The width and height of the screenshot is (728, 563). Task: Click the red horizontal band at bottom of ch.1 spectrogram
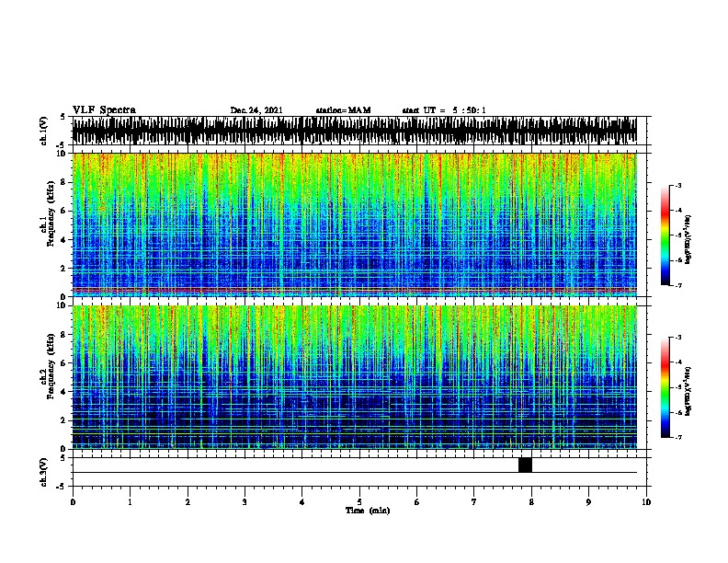pyautogui.click(x=355, y=291)
